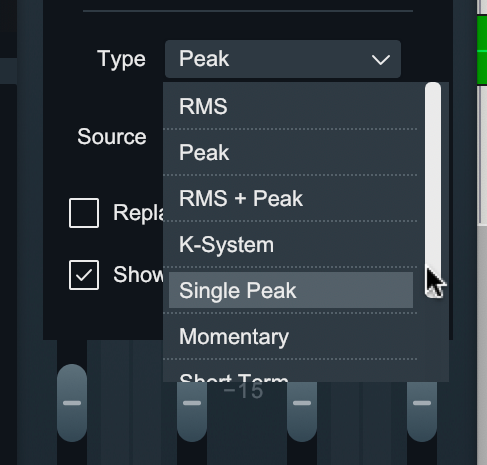
Task: Select RMS from the meter type list
Action: tap(291, 106)
